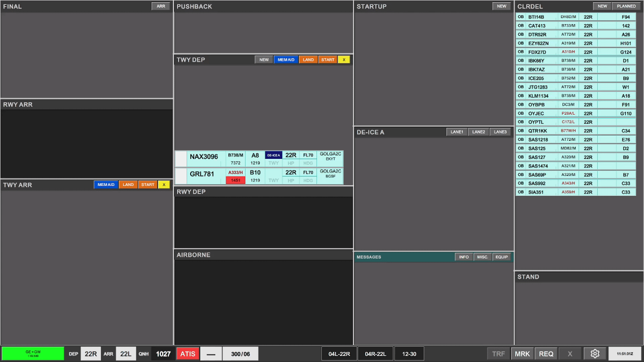Show MISC. messages

click(x=483, y=257)
